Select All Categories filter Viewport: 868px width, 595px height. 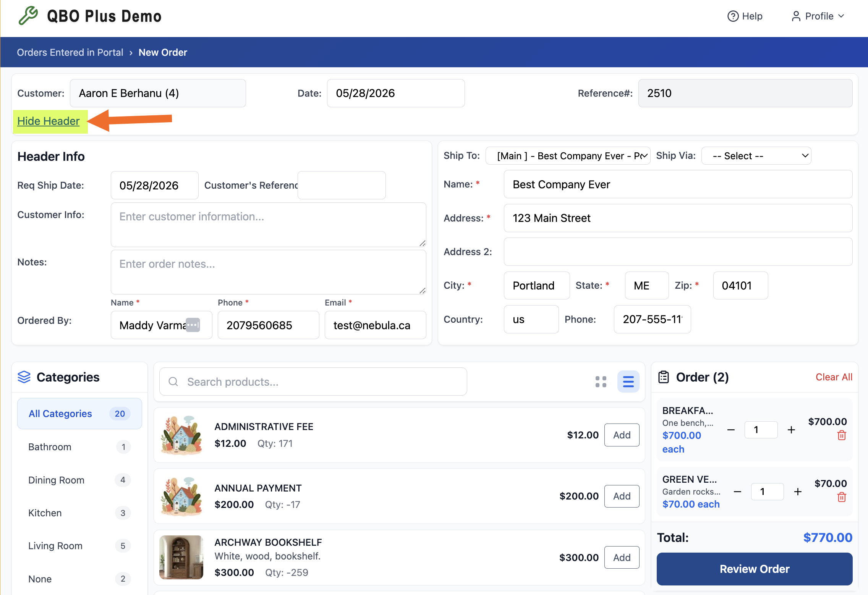coord(79,414)
